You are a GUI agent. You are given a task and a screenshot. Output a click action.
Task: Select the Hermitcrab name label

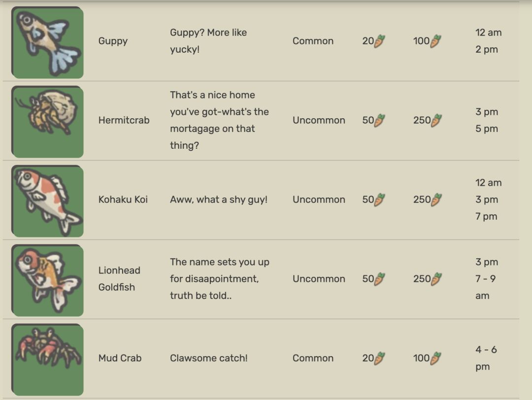pos(124,120)
